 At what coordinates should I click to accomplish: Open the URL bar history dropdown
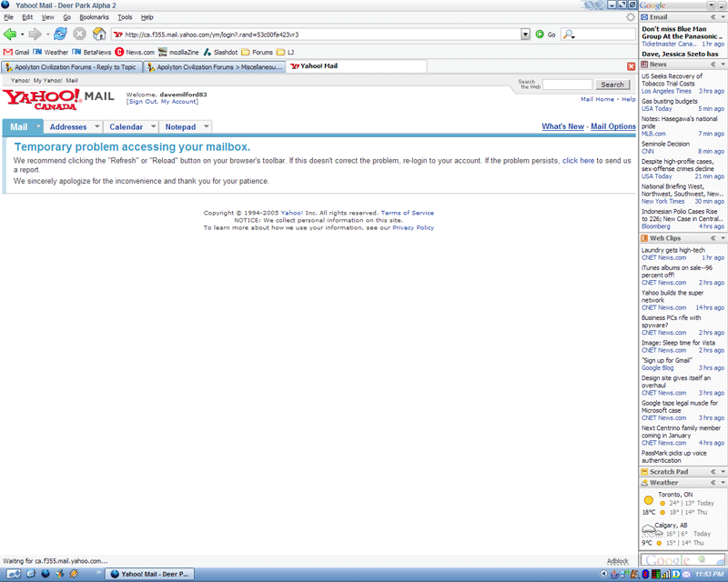click(526, 34)
